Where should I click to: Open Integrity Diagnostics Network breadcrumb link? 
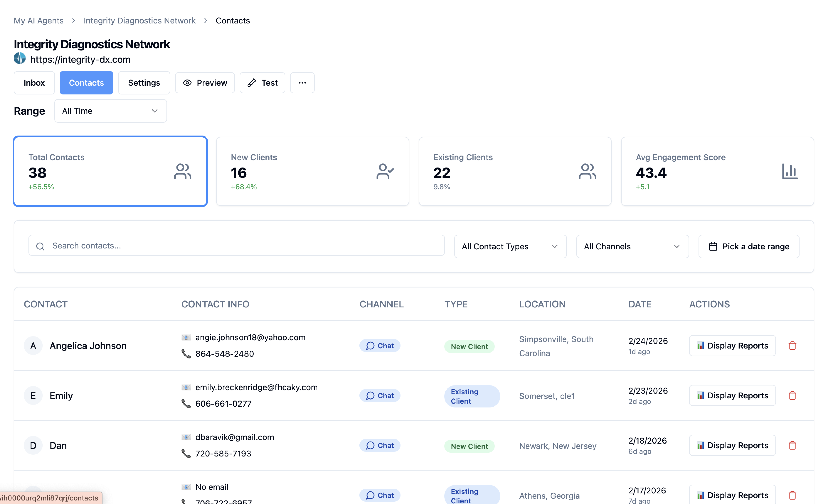tap(140, 21)
